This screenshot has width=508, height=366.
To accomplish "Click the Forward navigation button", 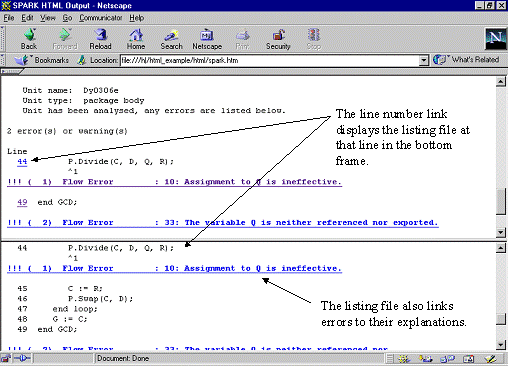I will coord(65,39).
